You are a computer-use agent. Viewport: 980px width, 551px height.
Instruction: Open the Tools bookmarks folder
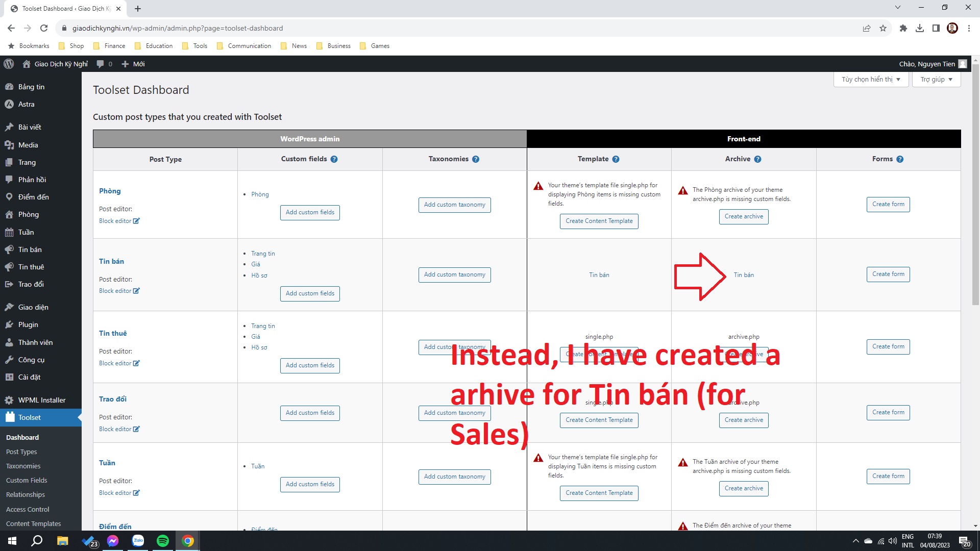pos(195,46)
